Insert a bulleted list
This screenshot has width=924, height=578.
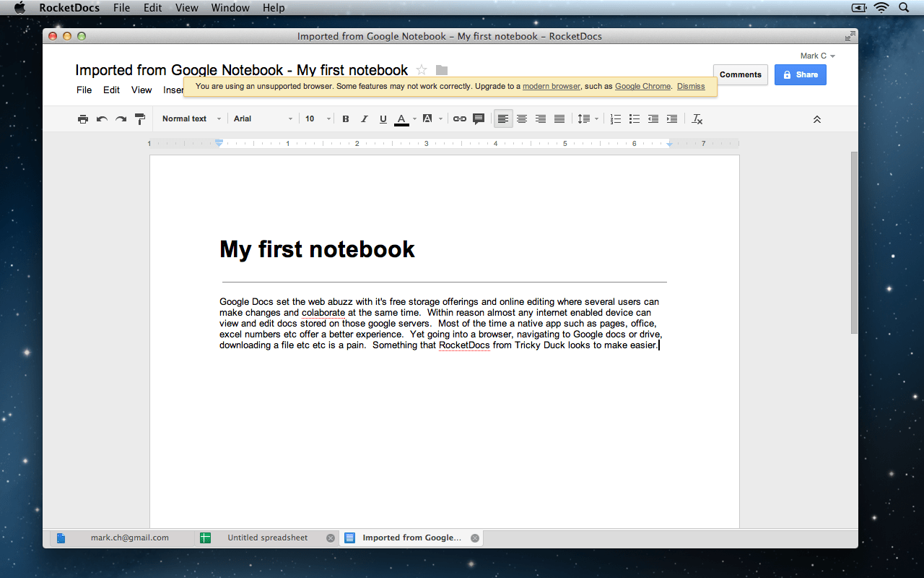coord(635,119)
